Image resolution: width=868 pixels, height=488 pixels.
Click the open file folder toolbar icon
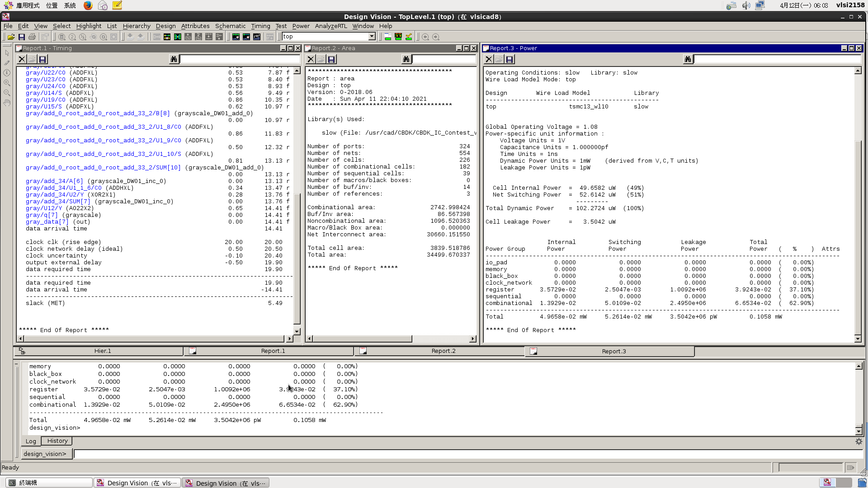pos(11,37)
